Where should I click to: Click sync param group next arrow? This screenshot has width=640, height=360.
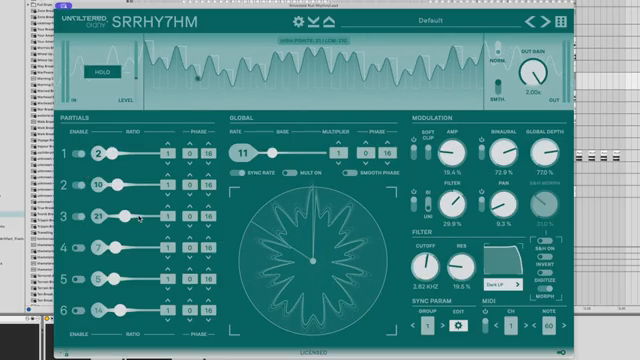tap(442, 326)
